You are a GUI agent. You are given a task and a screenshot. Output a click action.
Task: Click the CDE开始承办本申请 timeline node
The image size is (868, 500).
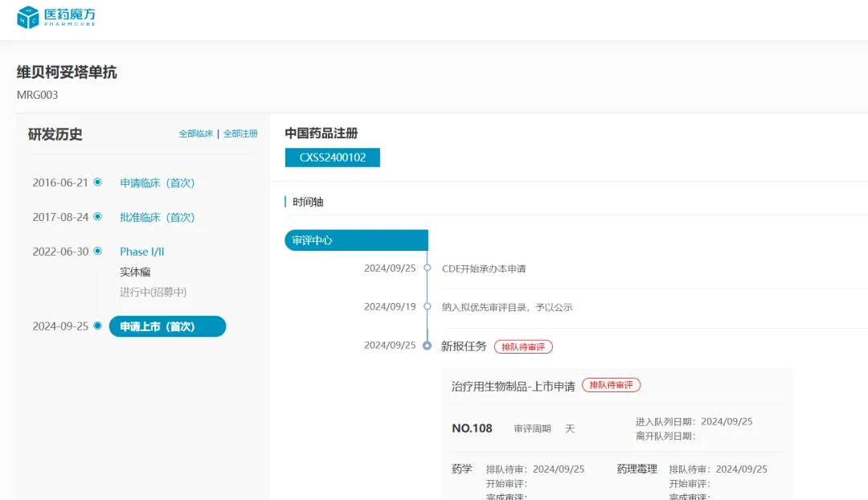point(428,268)
